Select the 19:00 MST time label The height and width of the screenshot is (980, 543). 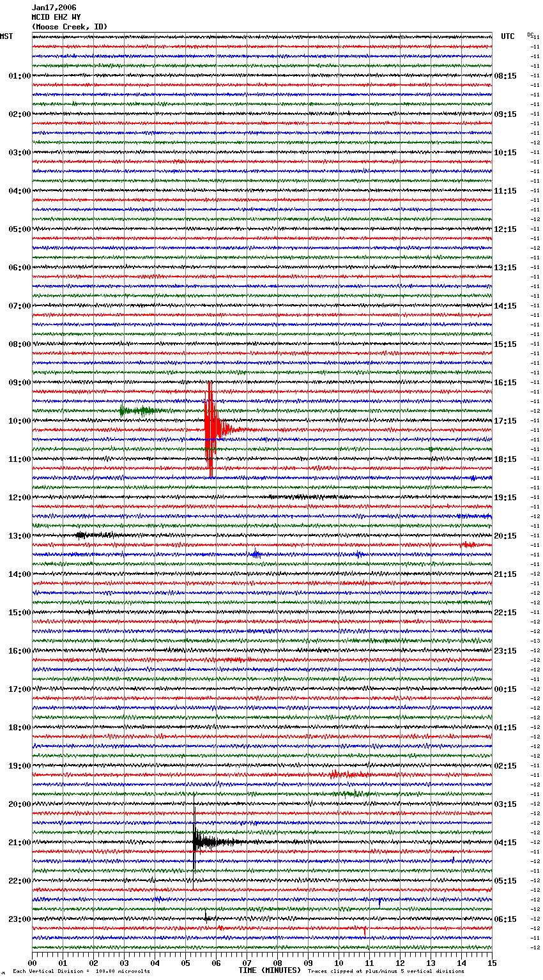[19, 766]
